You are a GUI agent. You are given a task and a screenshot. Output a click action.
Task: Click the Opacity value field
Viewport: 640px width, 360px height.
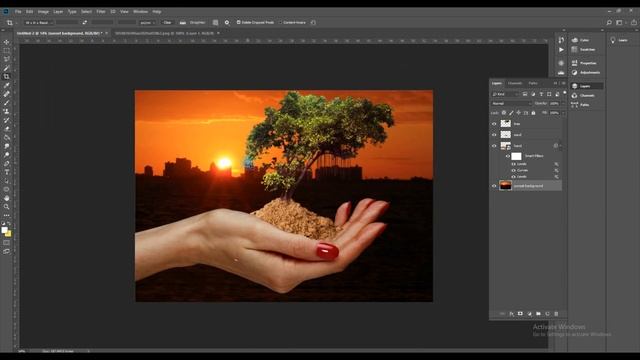pyautogui.click(x=554, y=103)
